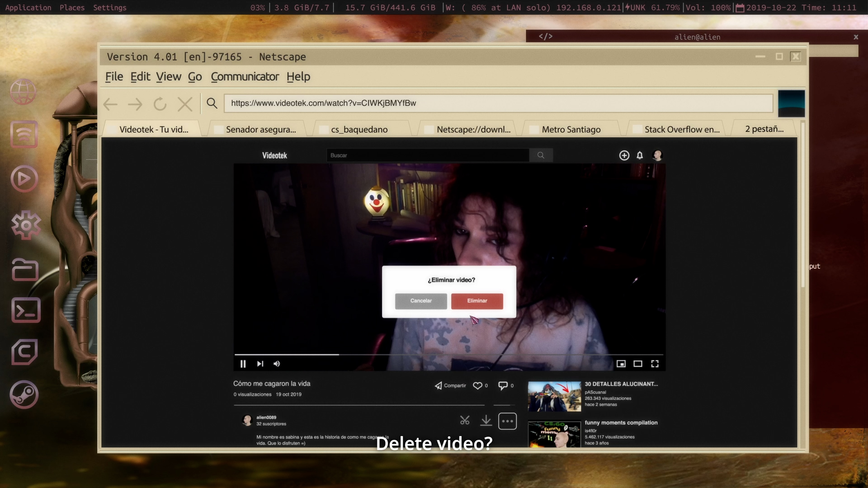This screenshot has width=868, height=488.
Task: Click the video progress bar
Action: click(448, 355)
